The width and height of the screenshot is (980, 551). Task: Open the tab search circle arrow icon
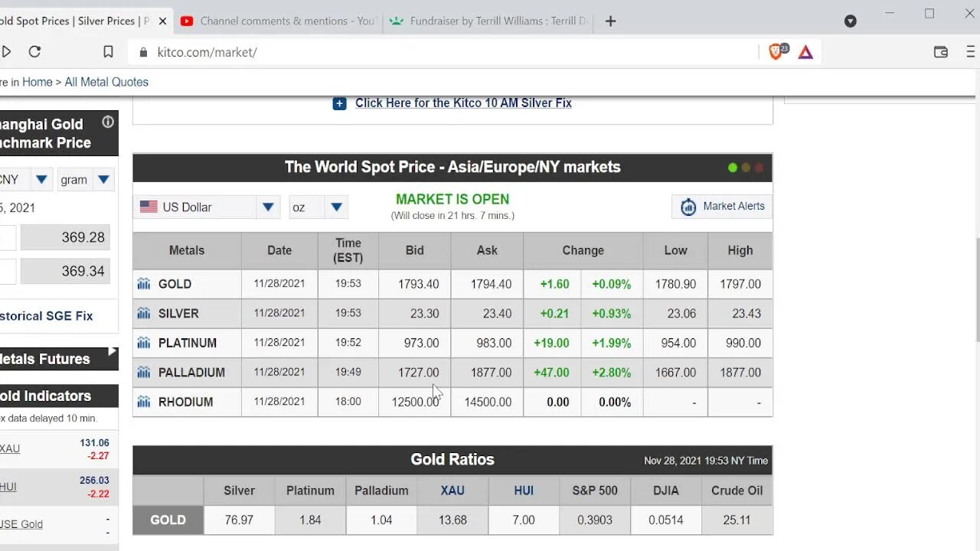coord(850,21)
